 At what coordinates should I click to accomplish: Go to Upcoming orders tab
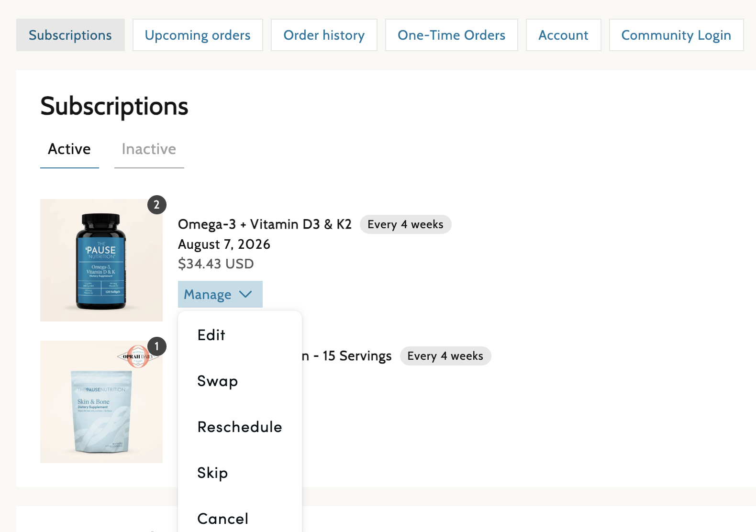coord(198,35)
